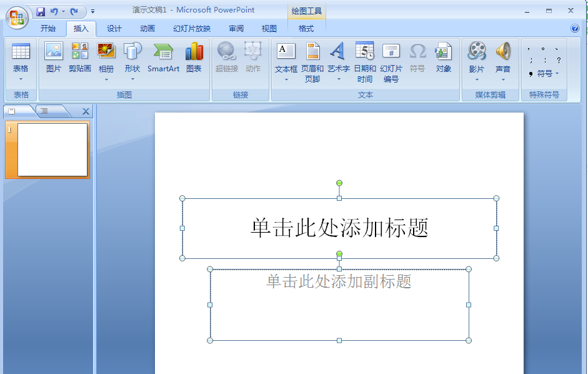Create a photo album with 相册
Screen dimensions: 588x374
pyautogui.click(x=106, y=56)
